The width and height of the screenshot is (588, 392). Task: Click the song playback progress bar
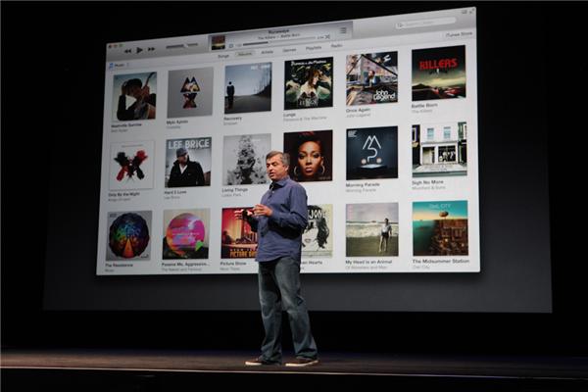tap(279, 42)
